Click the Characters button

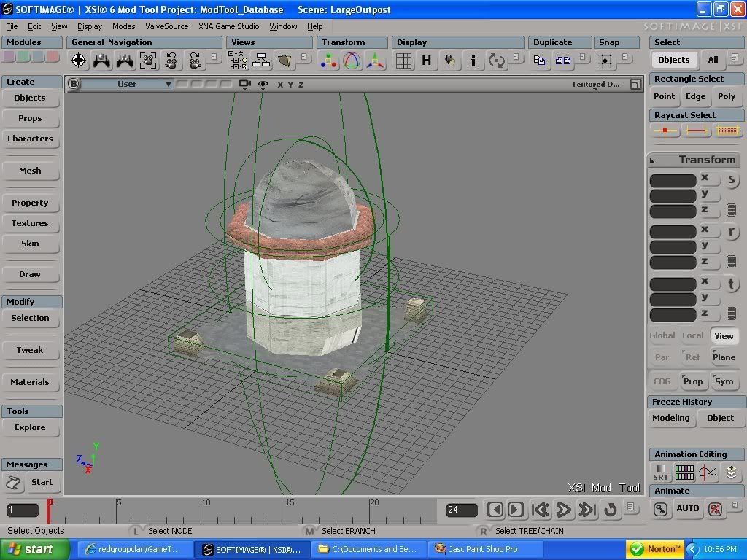pyautogui.click(x=30, y=139)
